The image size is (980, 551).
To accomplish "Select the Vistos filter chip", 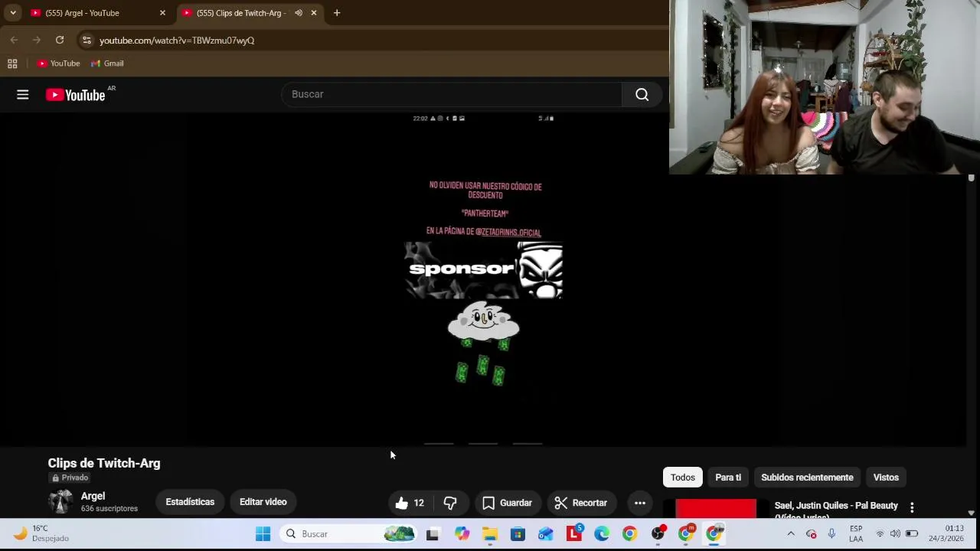I will pos(886,478).
